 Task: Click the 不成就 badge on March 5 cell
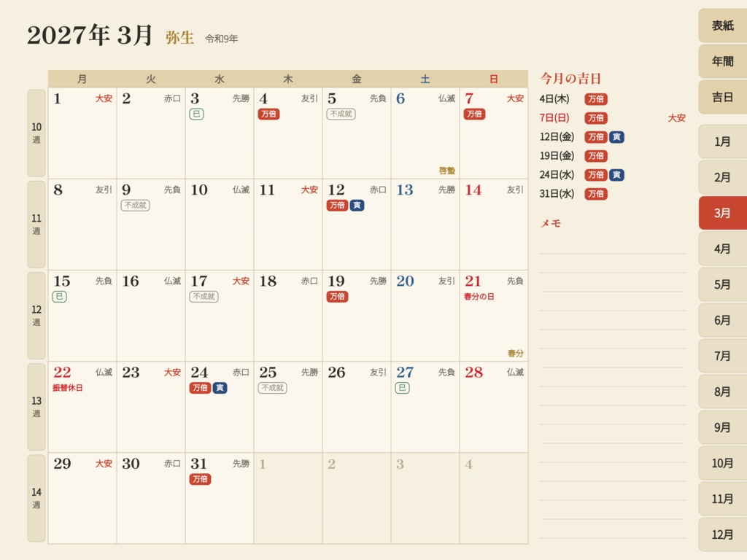point(341,114)
